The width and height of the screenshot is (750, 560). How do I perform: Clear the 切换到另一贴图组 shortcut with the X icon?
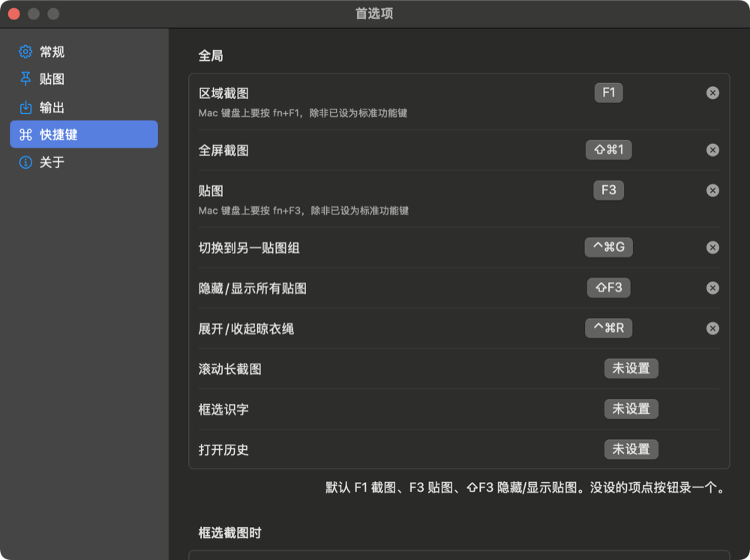click(712, 247)
